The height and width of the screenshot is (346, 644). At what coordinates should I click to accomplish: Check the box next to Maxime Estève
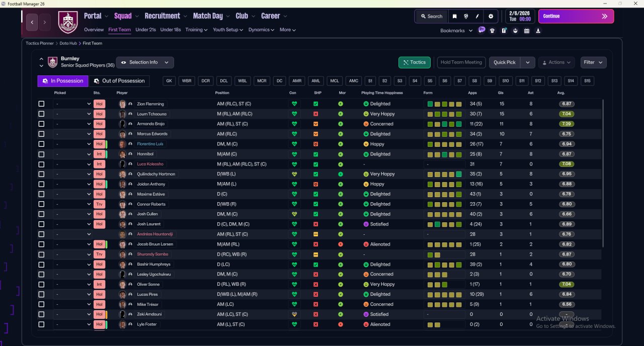pos(41,194)
